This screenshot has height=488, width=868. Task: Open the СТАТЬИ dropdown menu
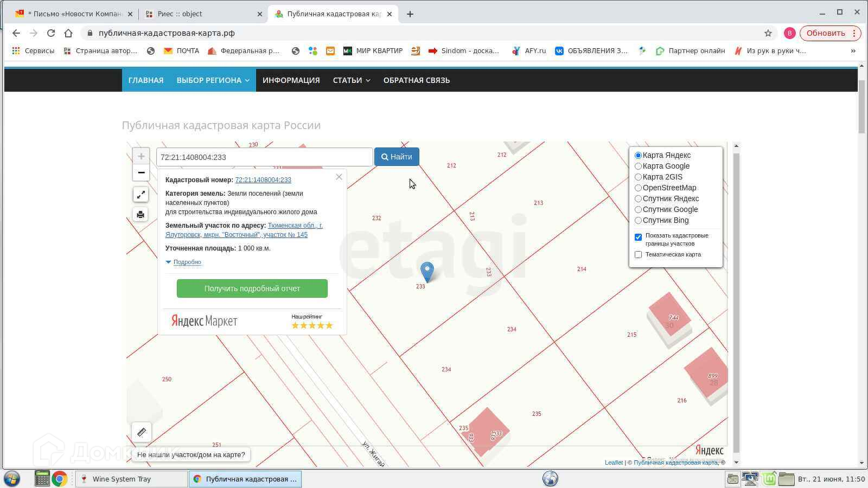(x=351, y=80)
